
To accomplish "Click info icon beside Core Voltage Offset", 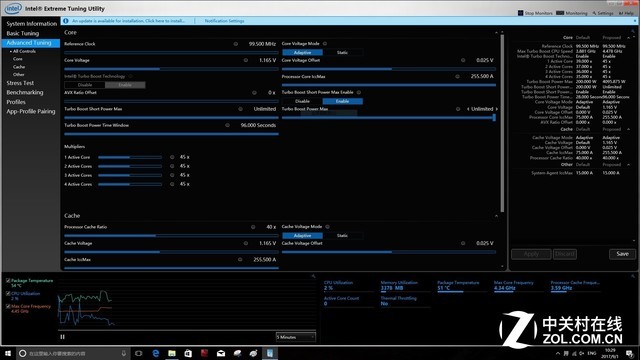I will click(463, 60).
